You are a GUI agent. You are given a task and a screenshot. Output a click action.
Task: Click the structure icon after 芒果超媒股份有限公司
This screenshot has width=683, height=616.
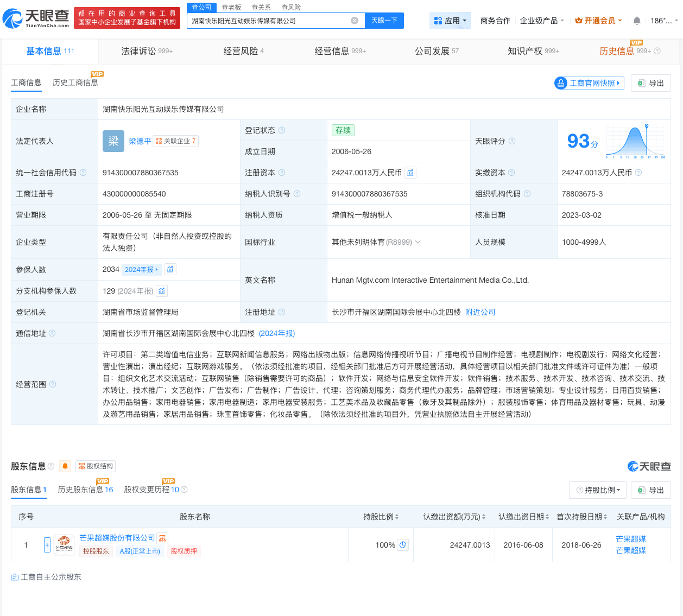[x=162, y=538]
